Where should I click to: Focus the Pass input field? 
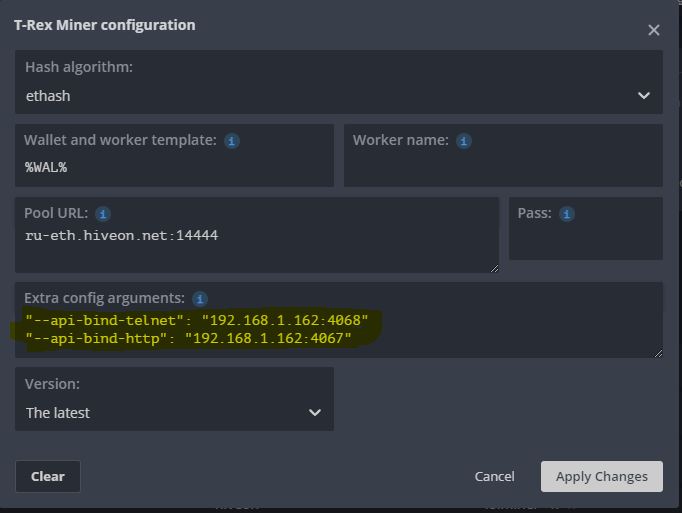[x=586, y=229]
